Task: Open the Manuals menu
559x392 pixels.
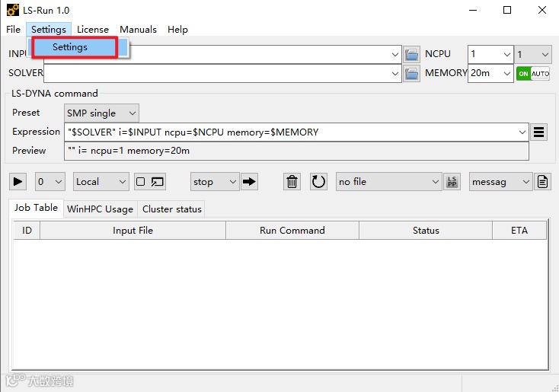Action: pyautogui.click(x=138, y=30)
